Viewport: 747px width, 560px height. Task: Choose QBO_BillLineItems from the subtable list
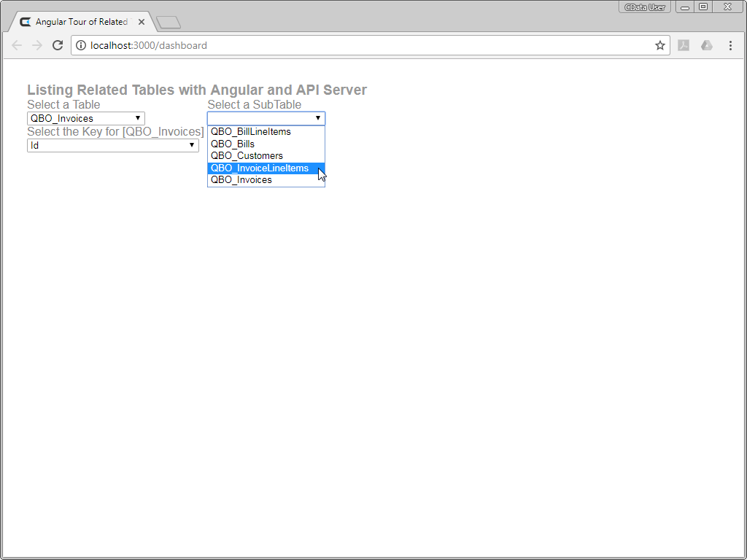point(251,132)
